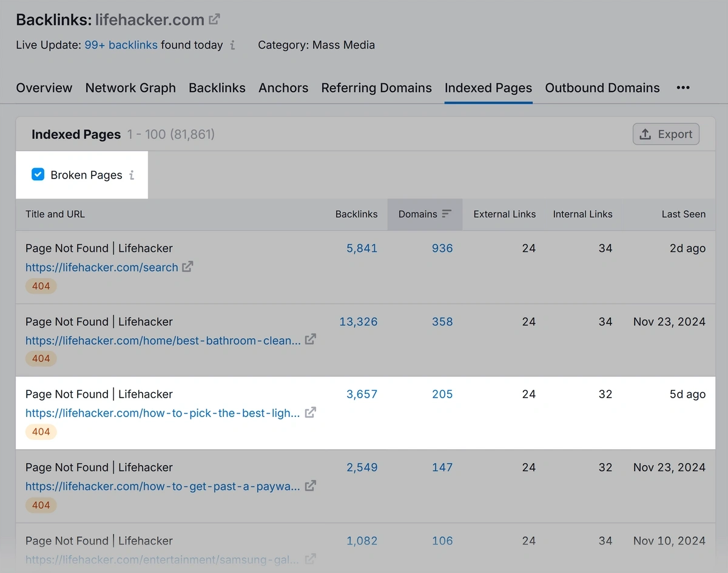The height and width of the screenshot is (573, 728).
Task: Click the "Nov 10, 2024" last seen value
Action: (x=669, y=541)
